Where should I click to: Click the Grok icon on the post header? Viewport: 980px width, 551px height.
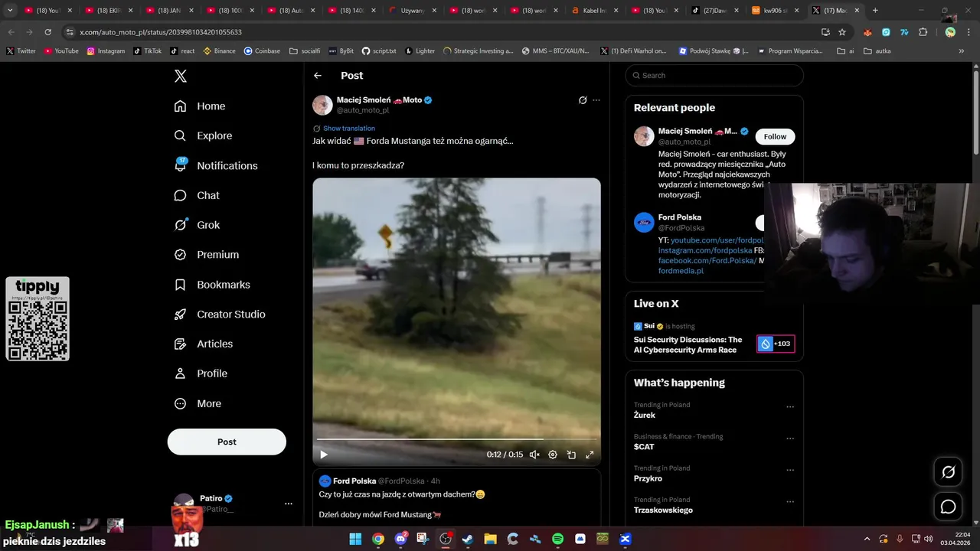[x=583, y=100]
